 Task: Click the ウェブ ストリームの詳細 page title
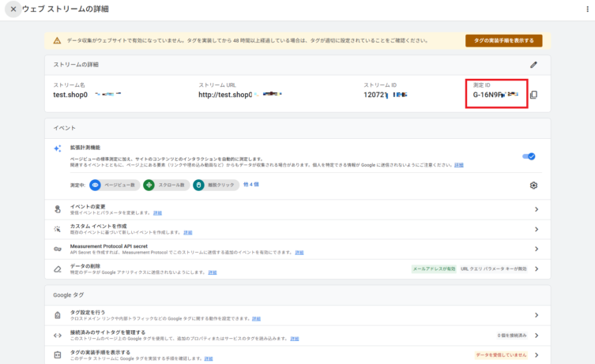tap(66, 9)
